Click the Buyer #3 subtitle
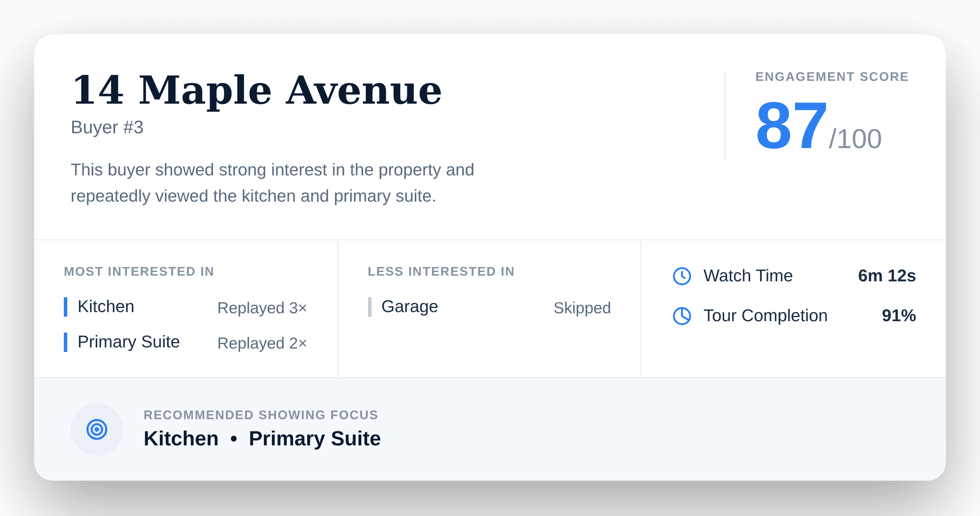 point(107,127)
